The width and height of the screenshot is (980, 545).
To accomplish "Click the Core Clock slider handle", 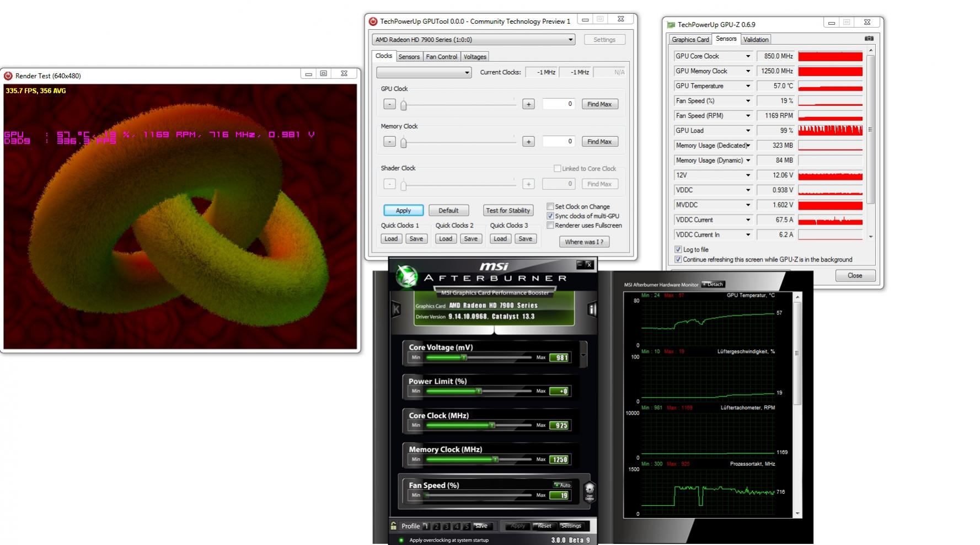I will coord(492,425).
